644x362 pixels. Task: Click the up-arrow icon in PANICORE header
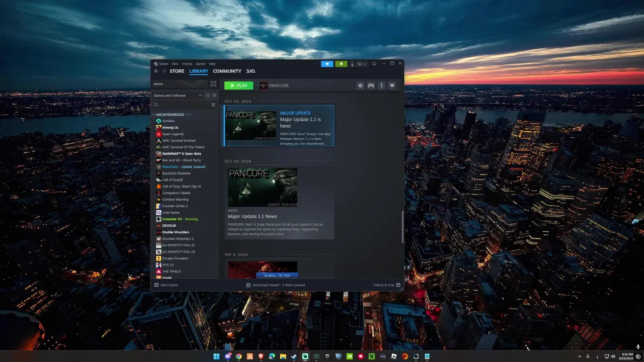click(x=381, y=85)
